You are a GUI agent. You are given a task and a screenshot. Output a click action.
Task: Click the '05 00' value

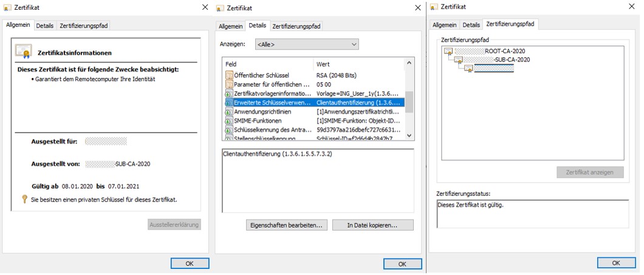tap(324, 85)
